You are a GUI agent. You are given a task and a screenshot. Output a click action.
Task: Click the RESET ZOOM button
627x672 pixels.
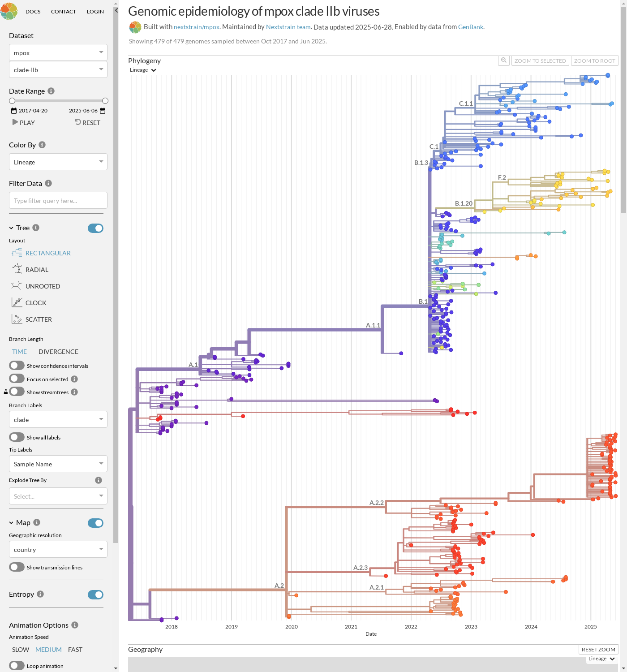tap(598, 650)
